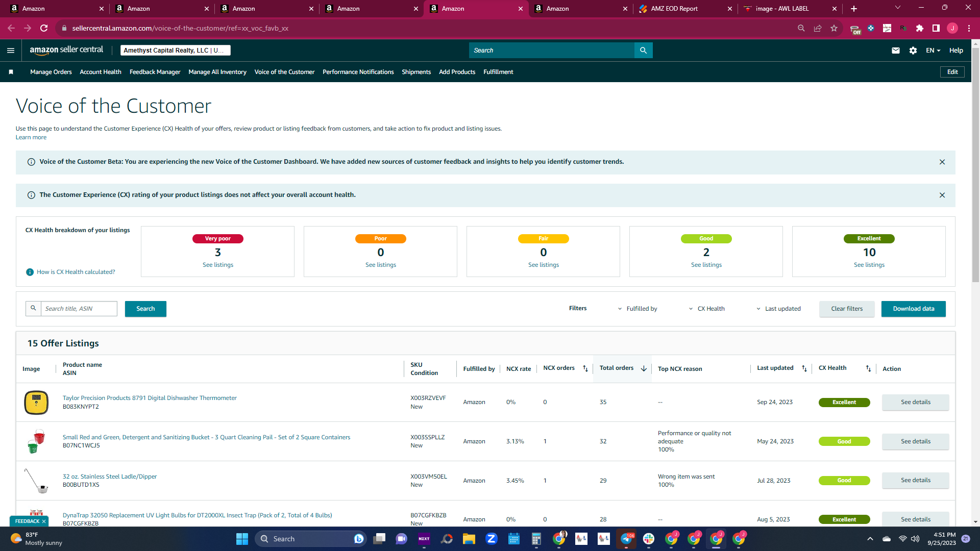Open the messages envelope icon

[x=896, y=51]
